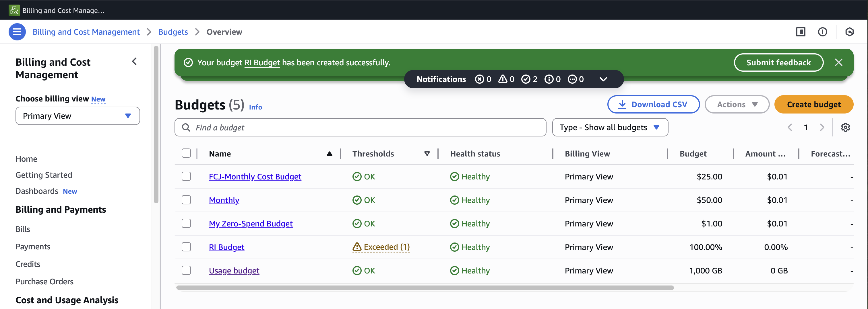Select the FCJ-Monthly Cost Budget checkbox
The width and height of the screenshot is (868, 309).
click(186, 176)
